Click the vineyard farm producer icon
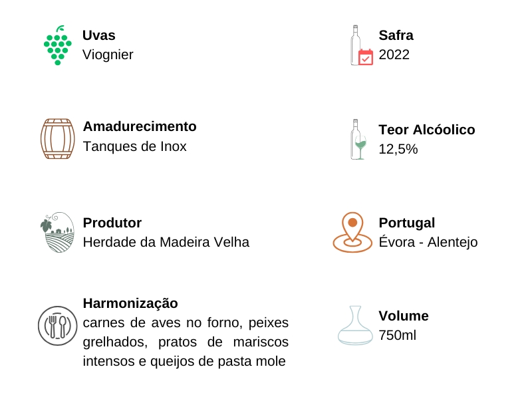Screen dimensions: 532x399 (x=57, y=232)
